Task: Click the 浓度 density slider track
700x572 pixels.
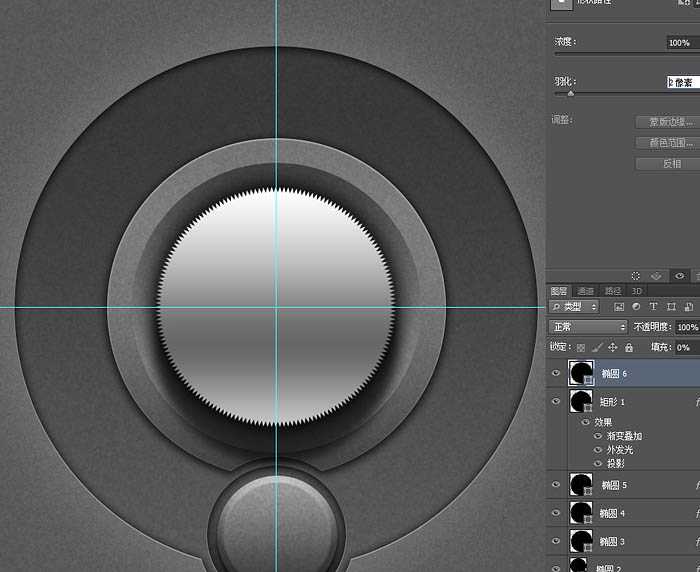Action: (627, 54)
